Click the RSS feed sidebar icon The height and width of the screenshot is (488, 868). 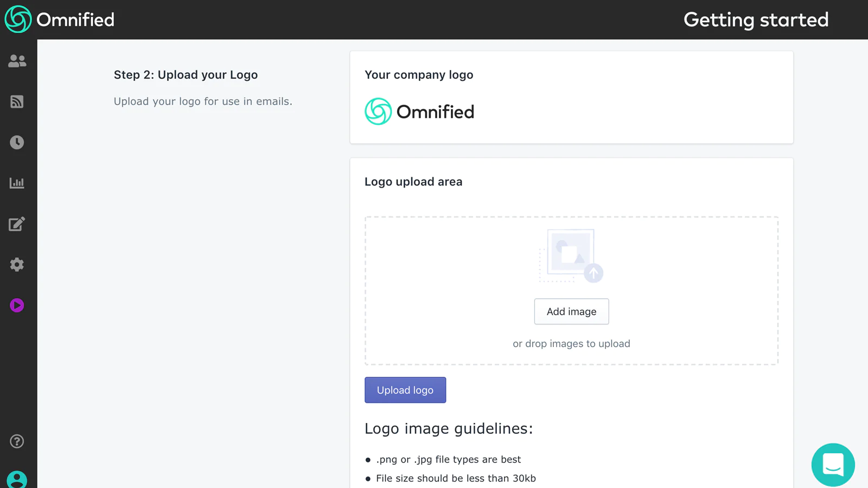pyautogui.click(x=17, y=102)
